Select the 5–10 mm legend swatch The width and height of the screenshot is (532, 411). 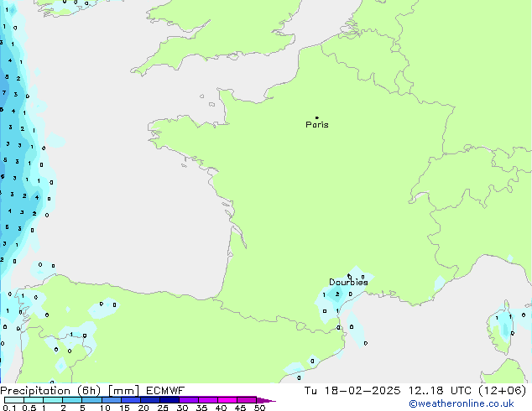coord(91,400)
